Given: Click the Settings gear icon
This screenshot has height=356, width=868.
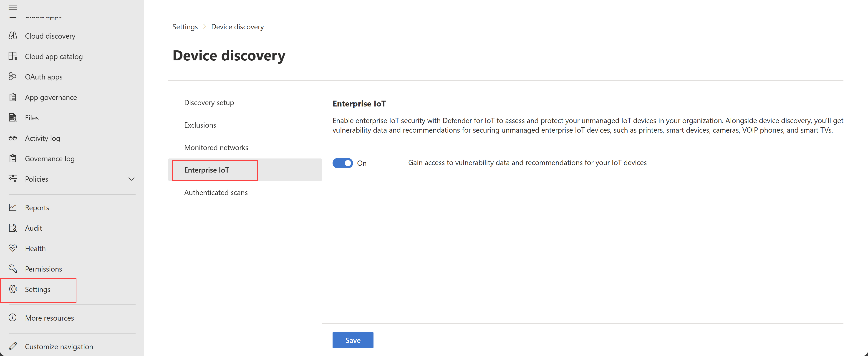Looking at the screenshot, I should tap(14, 289).
